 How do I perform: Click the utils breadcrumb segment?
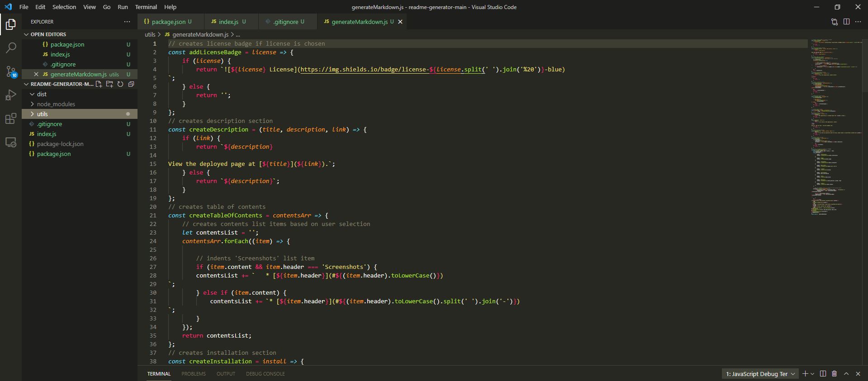150,34
